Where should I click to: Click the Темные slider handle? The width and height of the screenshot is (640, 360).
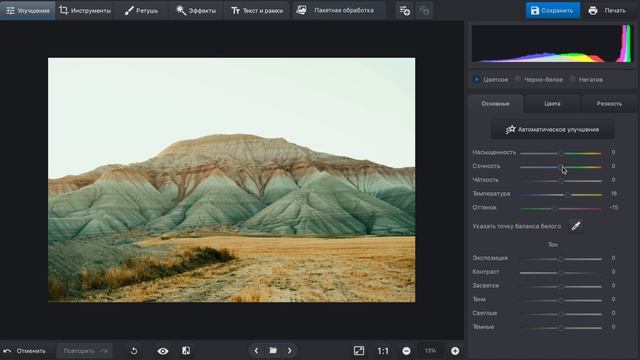pyautogui.click(x=561, y=328)
